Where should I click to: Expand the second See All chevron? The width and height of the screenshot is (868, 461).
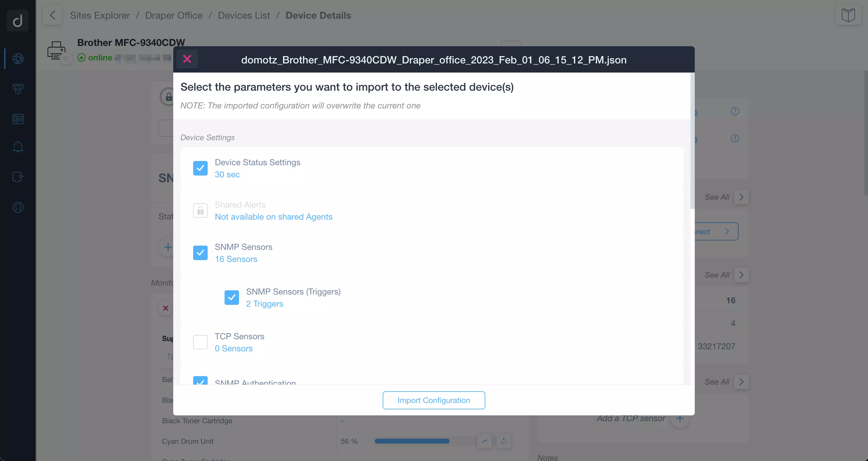click(x=741, y=275)
